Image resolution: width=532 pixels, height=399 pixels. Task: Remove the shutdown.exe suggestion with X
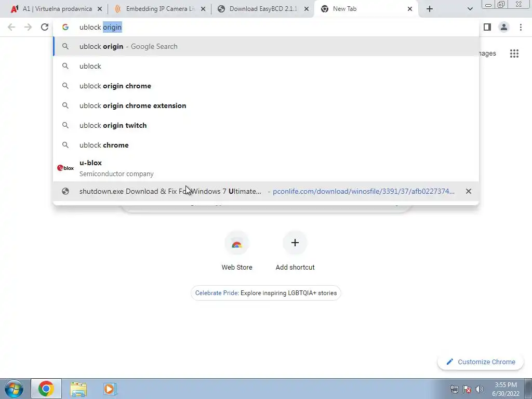469,191
